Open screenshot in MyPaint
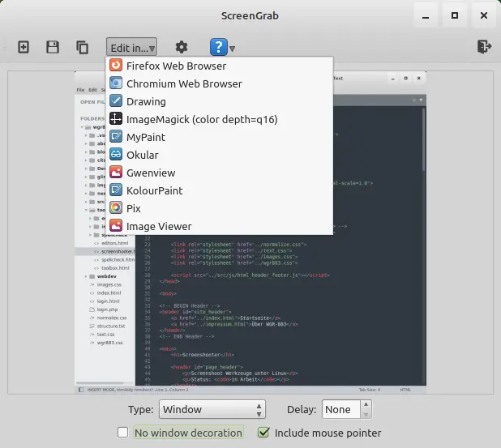The height and width of the screenshot is (448, 501). [219, 137]
